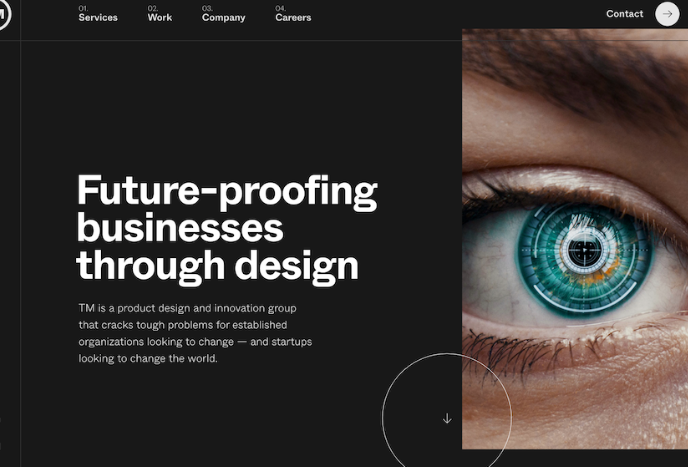Open the Services menu item
Screen dimensions: 688x467
pyautogui.click(x=98, y=18)
